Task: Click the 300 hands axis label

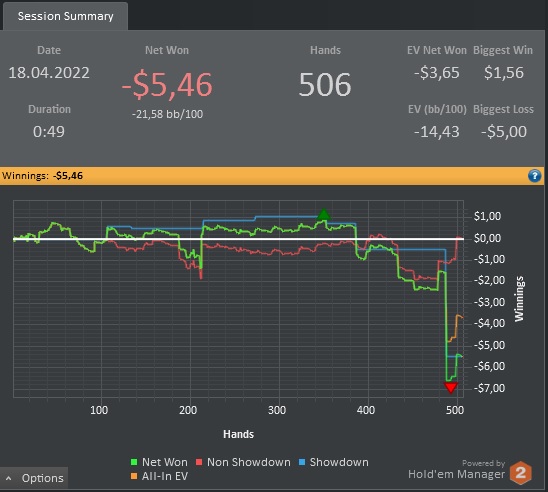Action: (277, 410)
